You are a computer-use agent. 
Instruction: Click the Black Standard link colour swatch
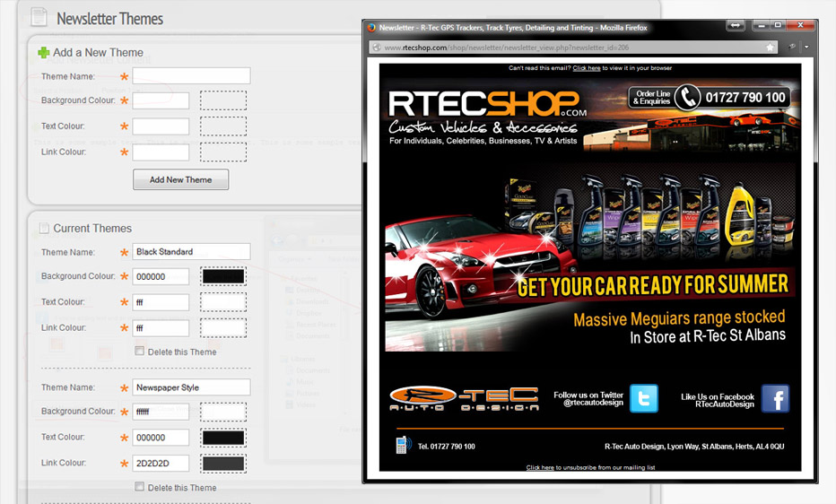[x=223, y=327]
